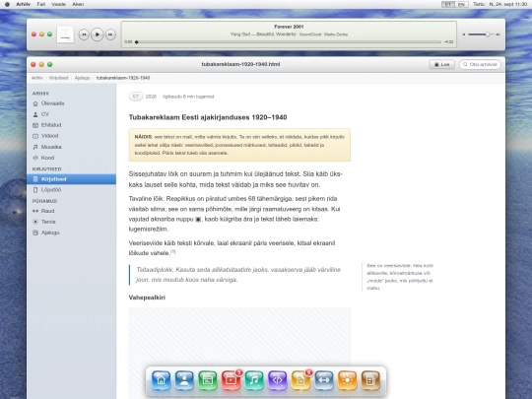The height and width of the screenshot is (399, 532).
Task: Click the date and clock in menu bar
Action: point(508,4)
